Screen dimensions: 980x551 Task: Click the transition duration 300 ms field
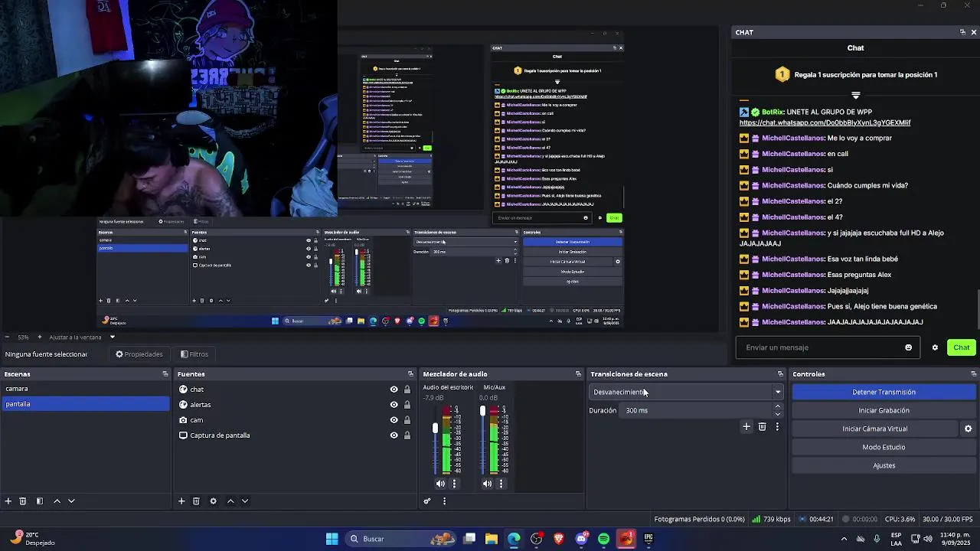(x=699, y=410)
